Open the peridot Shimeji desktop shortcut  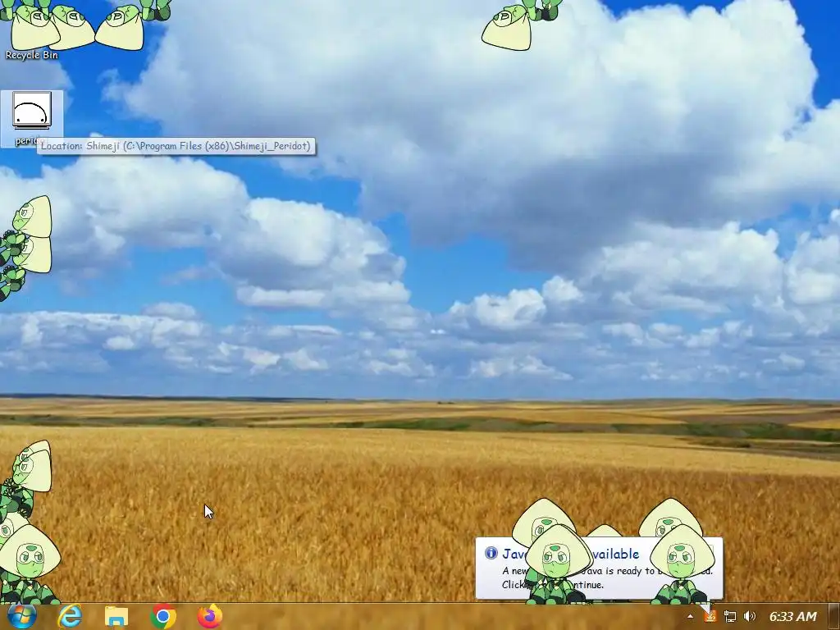(x=32, y=118)
